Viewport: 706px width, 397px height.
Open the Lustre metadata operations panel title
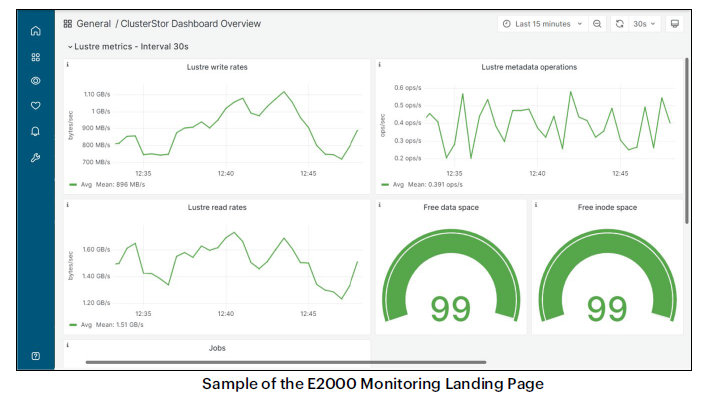pos(529,67)
